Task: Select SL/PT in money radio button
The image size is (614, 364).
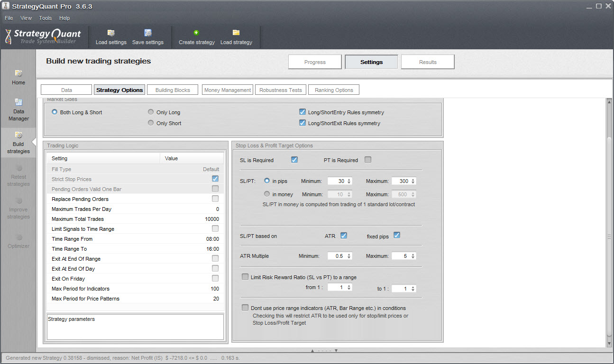Action: click(267, 194)
